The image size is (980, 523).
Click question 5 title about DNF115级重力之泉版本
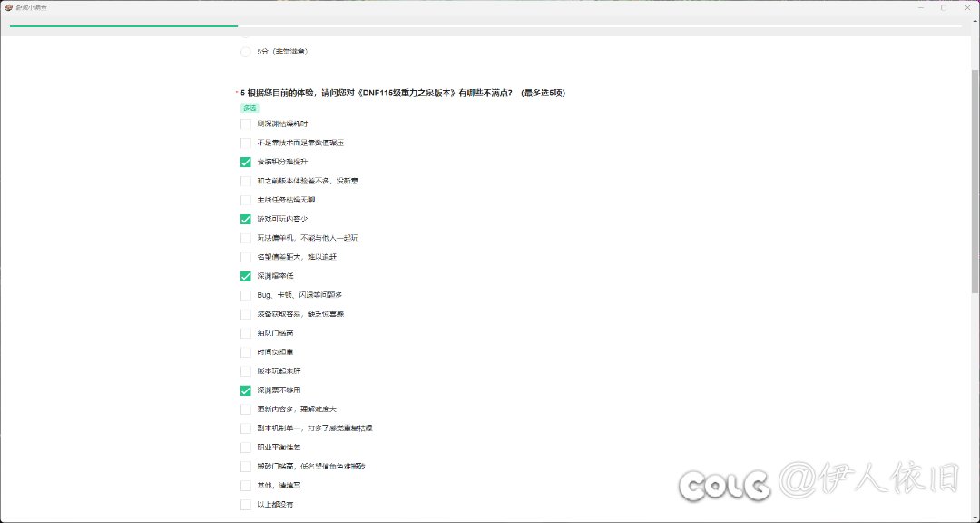403,93
